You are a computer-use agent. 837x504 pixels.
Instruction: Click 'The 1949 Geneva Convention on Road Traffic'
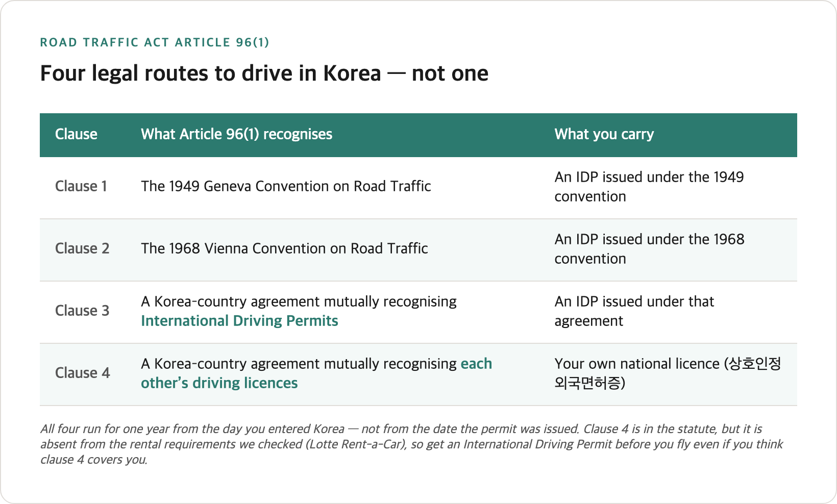tap(286, 186)
